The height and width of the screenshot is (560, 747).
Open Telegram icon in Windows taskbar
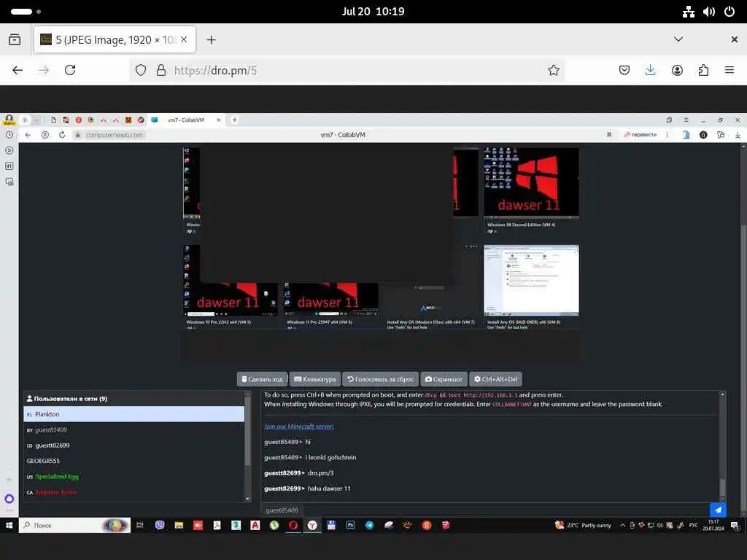pos(369,525)
